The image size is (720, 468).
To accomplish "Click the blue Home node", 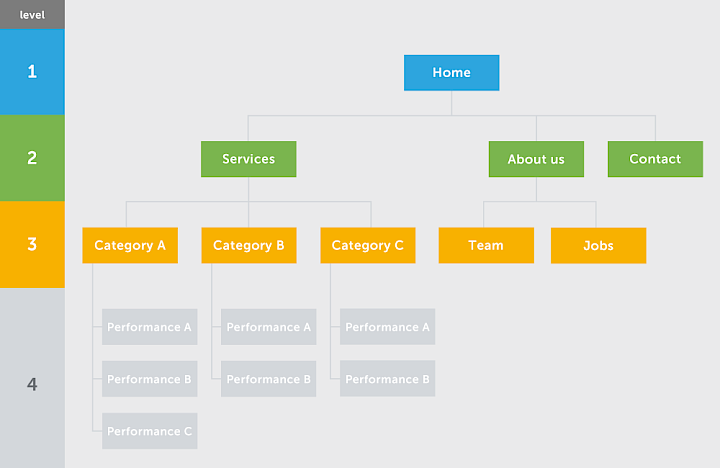I will click(451, 73).
